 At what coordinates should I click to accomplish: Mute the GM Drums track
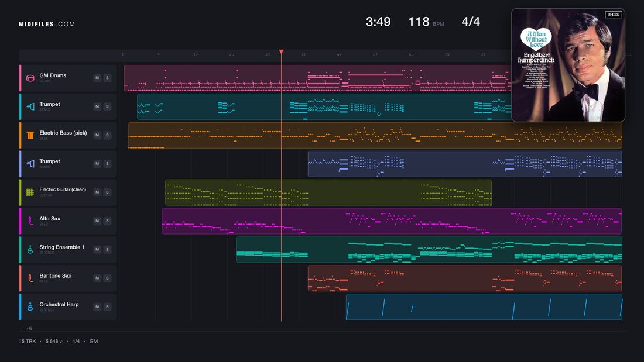click(97, 78)
